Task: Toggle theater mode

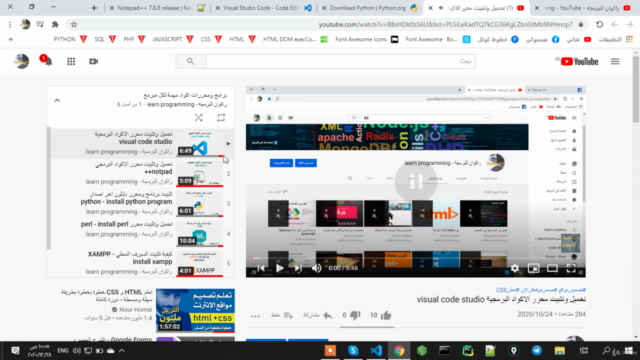Action: point(552,268)
